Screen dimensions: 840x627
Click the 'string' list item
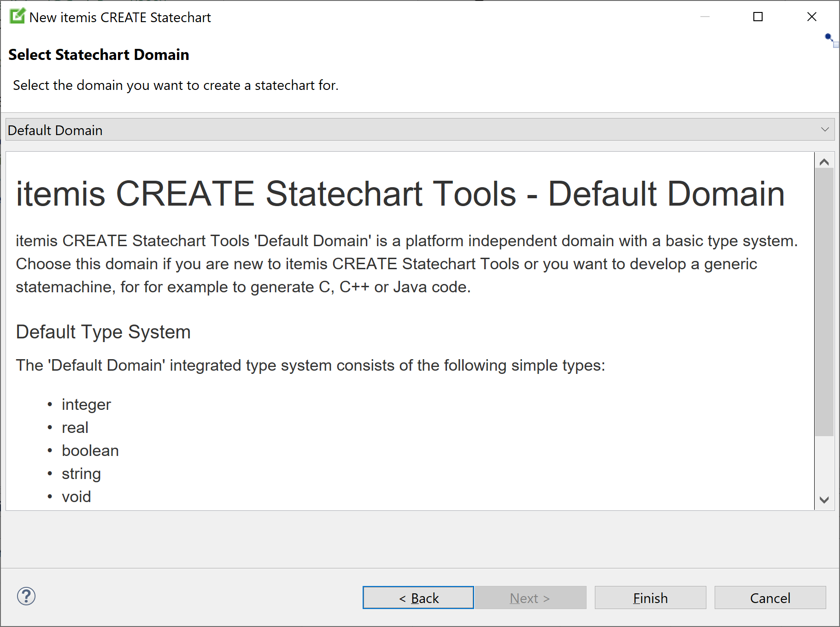81,473
